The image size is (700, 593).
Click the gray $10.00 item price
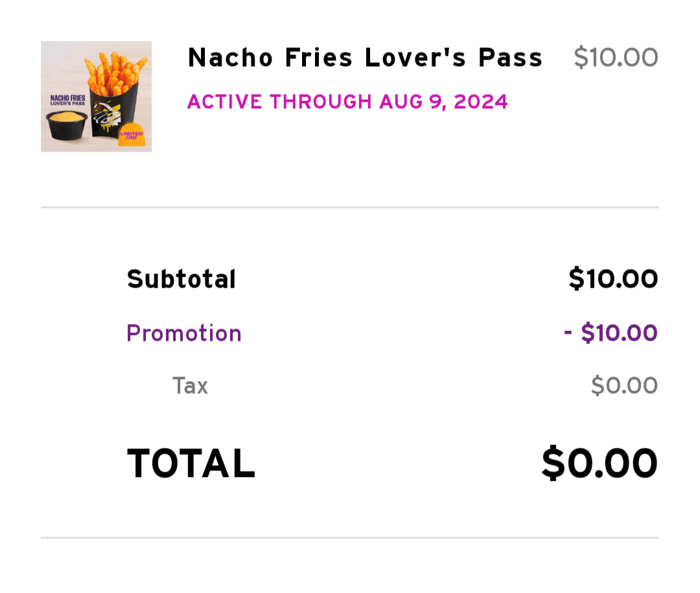click(x=615, y=58)
